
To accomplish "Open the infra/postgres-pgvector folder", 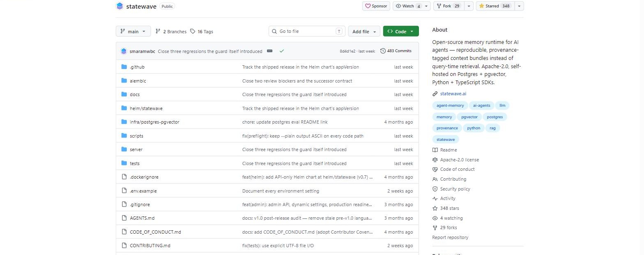I will [x=154, y=122].
